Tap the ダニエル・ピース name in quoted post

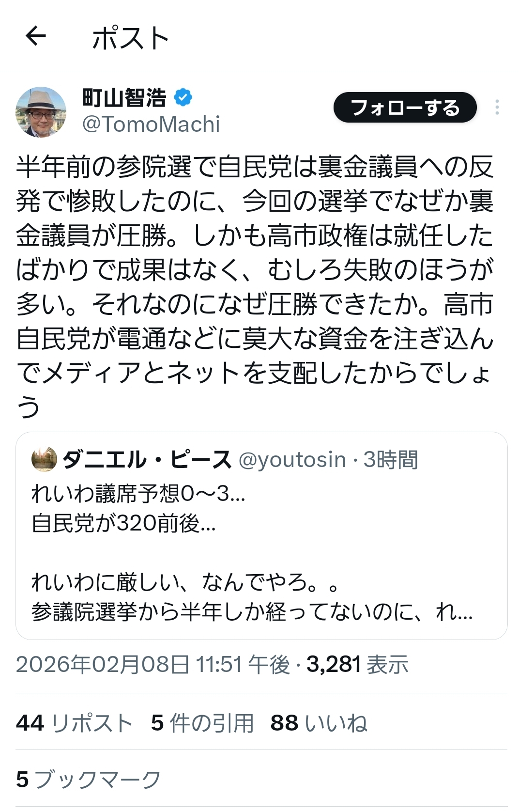point(147,460)
